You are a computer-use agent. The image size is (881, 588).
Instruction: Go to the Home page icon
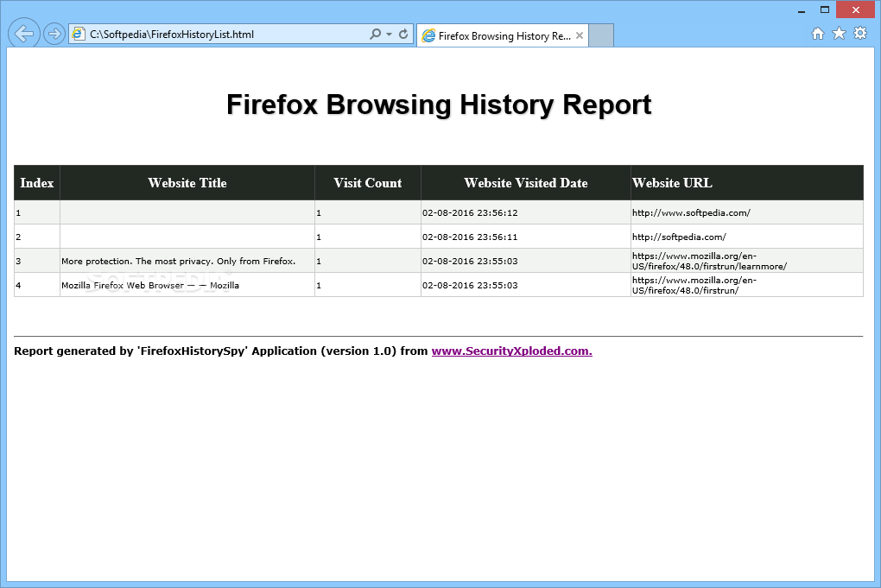[x=818, y=34]
